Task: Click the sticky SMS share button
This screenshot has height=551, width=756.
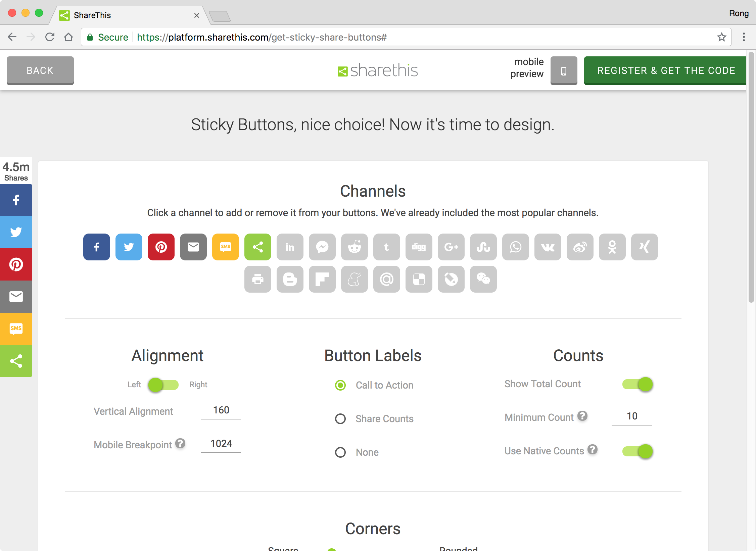Action: pyautogui.click(x=16, y=329)
